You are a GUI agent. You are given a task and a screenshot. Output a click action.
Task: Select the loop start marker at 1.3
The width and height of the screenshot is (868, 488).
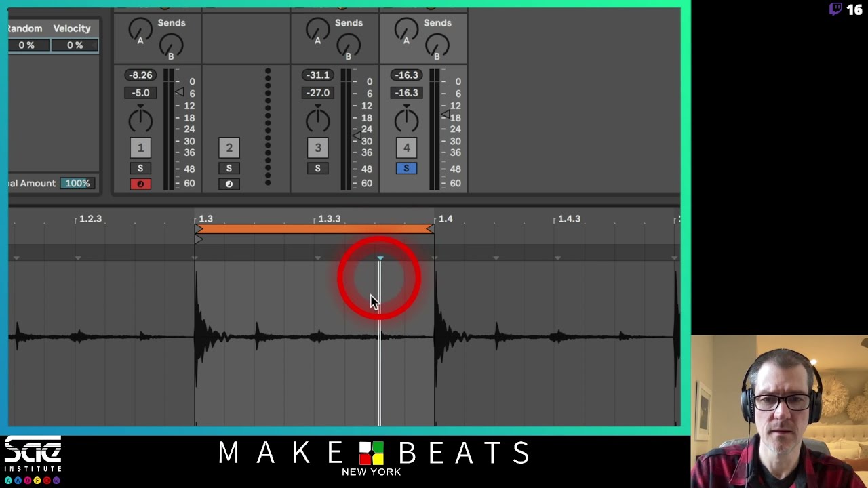(x=199, y=230)
